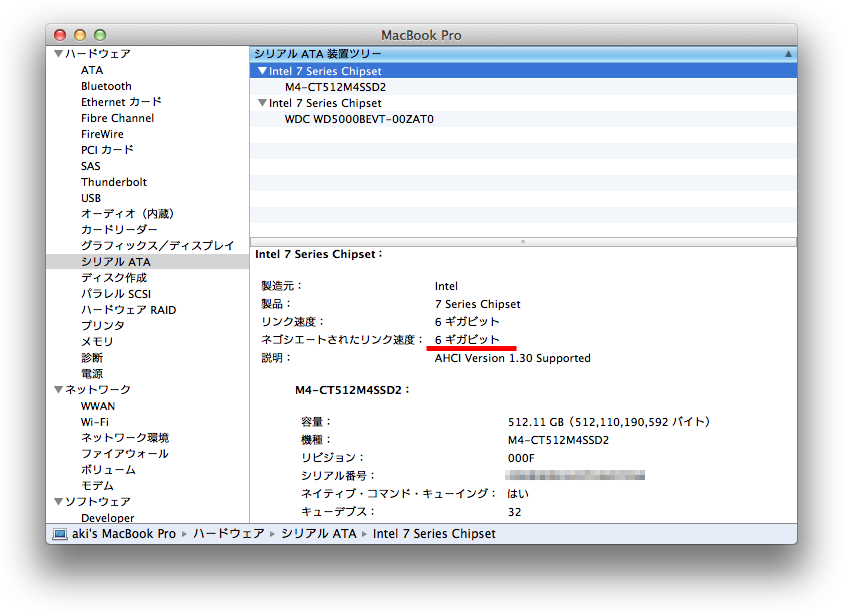Select FireWire in the hardware list

[x=102, y=134]
